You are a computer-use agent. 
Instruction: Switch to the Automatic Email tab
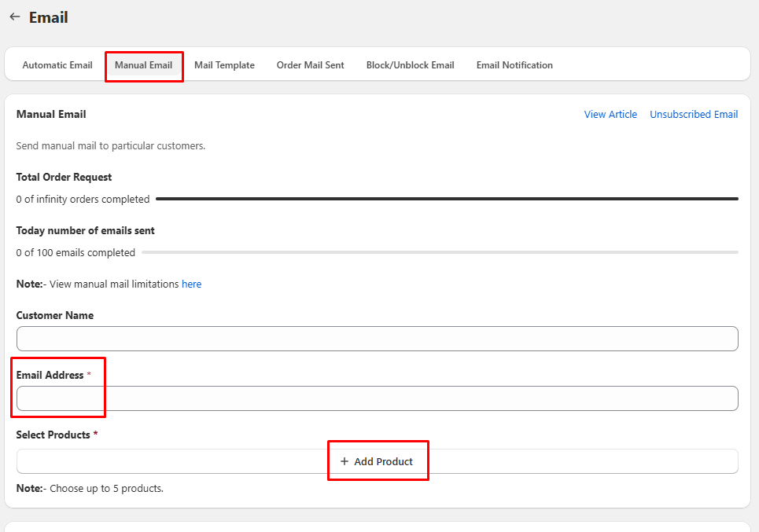coord(57,65)
